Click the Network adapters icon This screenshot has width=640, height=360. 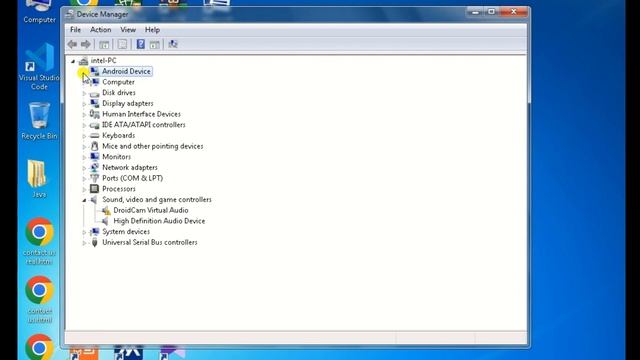coord(94,167)
